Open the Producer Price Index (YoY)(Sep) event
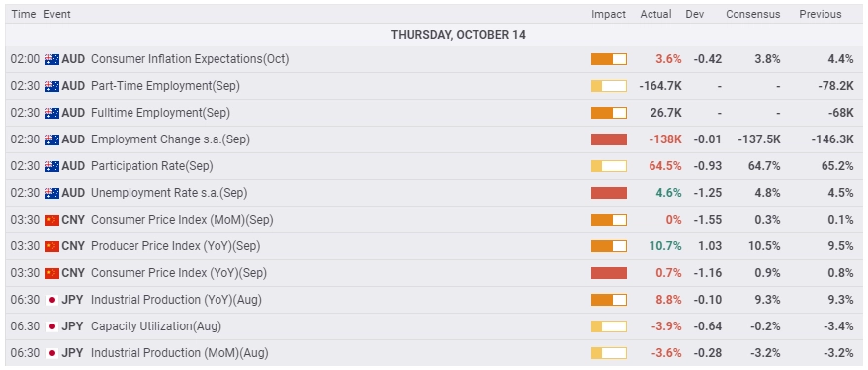 tap(176, 246)
